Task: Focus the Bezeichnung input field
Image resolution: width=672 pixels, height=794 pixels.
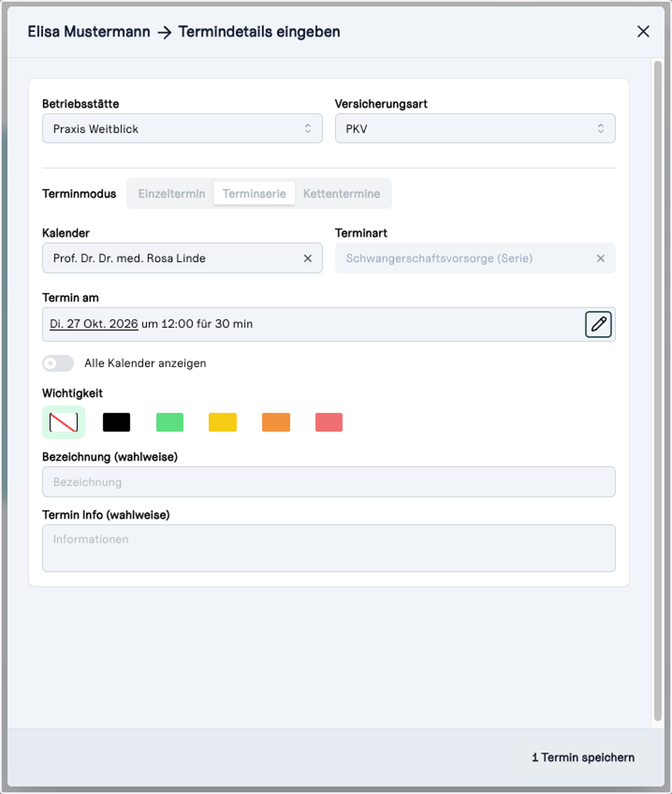Action: point(329,482)
